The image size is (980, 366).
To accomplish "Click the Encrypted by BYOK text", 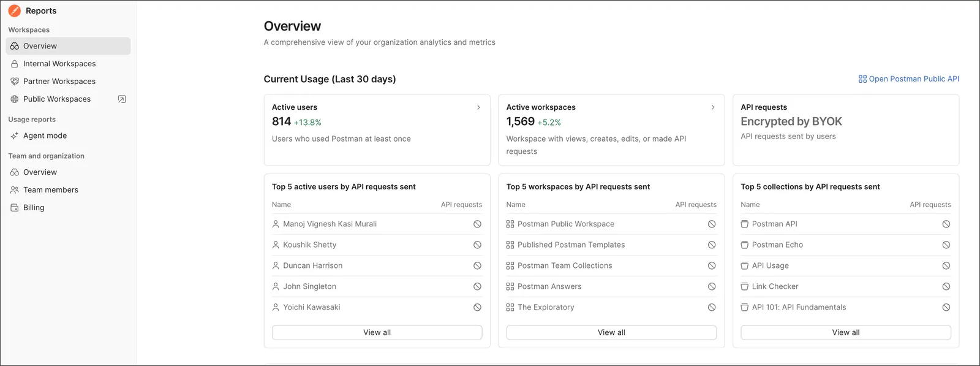I will click(x=791, y=121).
